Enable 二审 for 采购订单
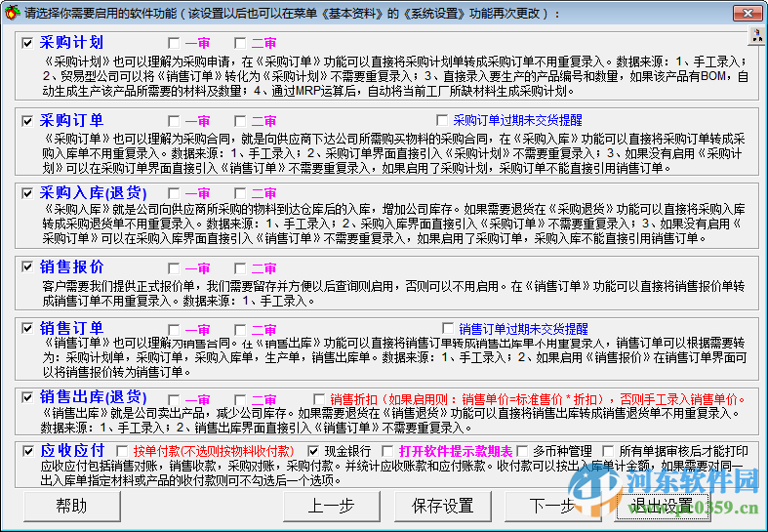This screenshot has width=768, height=532. click(240, 120)
